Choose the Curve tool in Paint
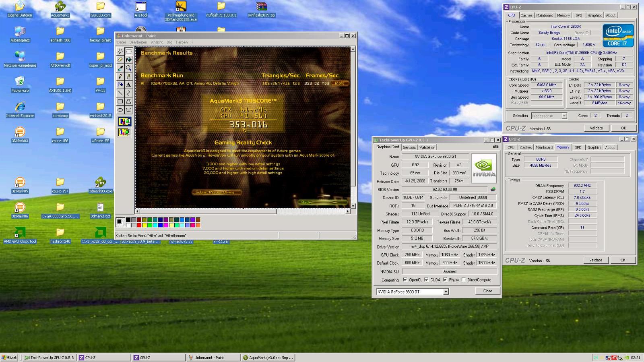The width and height of the screenshot is (644, 362). point(128,93)
